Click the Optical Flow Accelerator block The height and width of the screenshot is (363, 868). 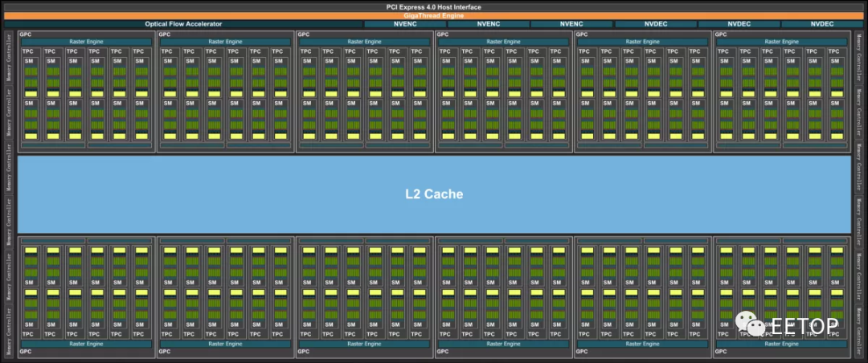183,24
